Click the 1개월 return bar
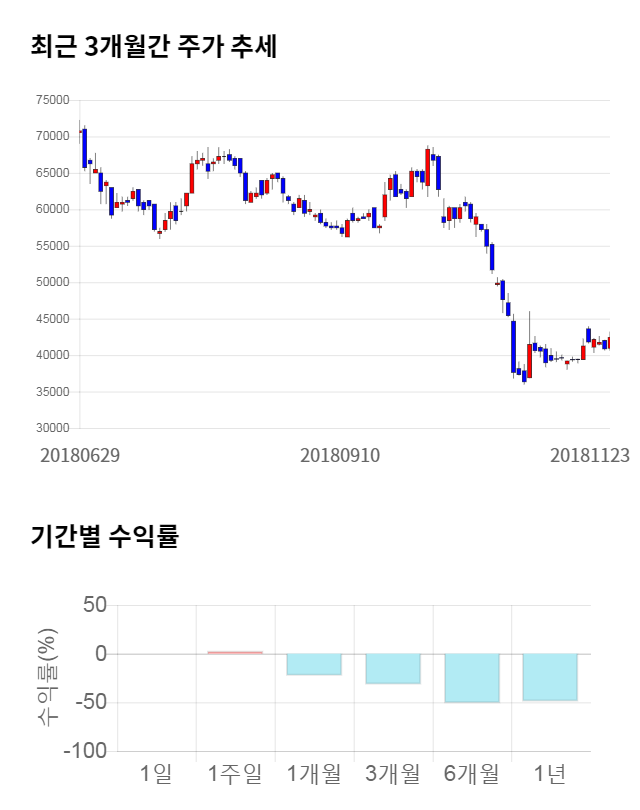Image resolution: width=640 pixels, height=810 pixels. pyautogui.click(x=314, y=664)
